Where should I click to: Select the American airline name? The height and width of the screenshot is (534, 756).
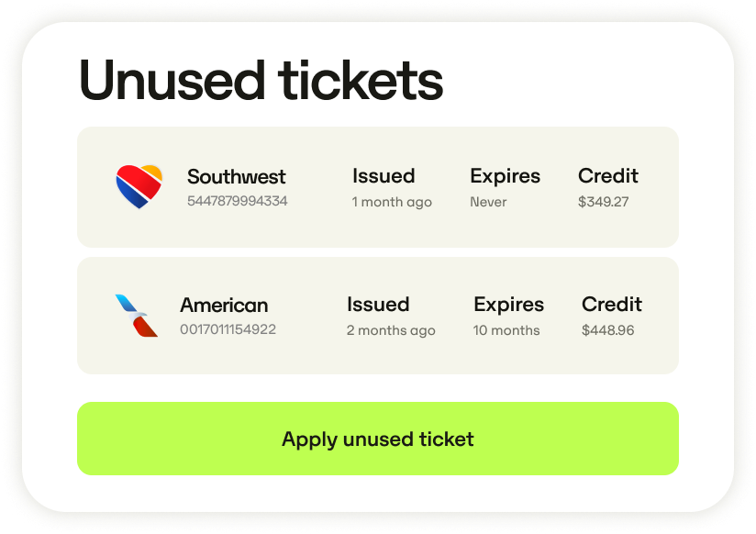[224, 306]
